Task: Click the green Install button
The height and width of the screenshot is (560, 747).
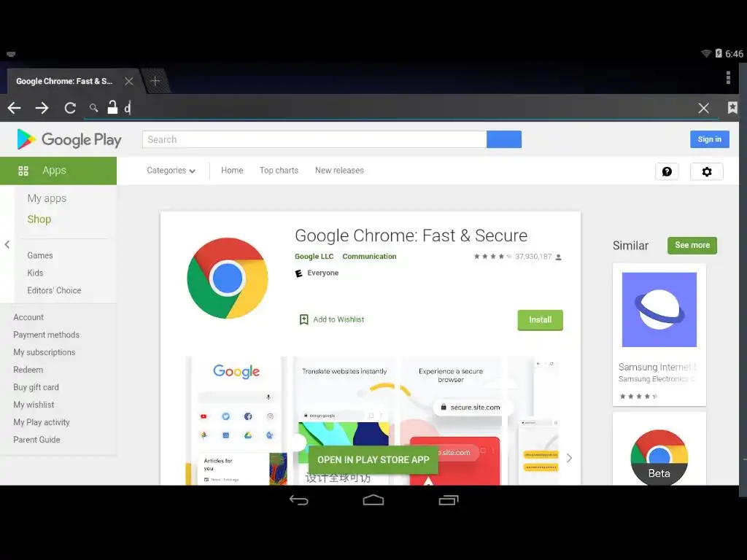Action: coord(541,320)
